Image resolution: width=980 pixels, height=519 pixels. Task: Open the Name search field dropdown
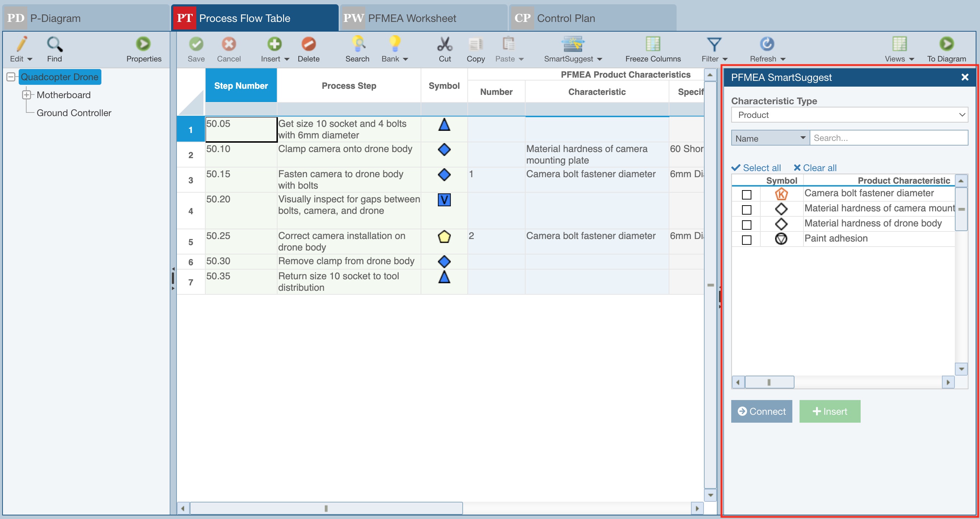(x=770, y=138)
